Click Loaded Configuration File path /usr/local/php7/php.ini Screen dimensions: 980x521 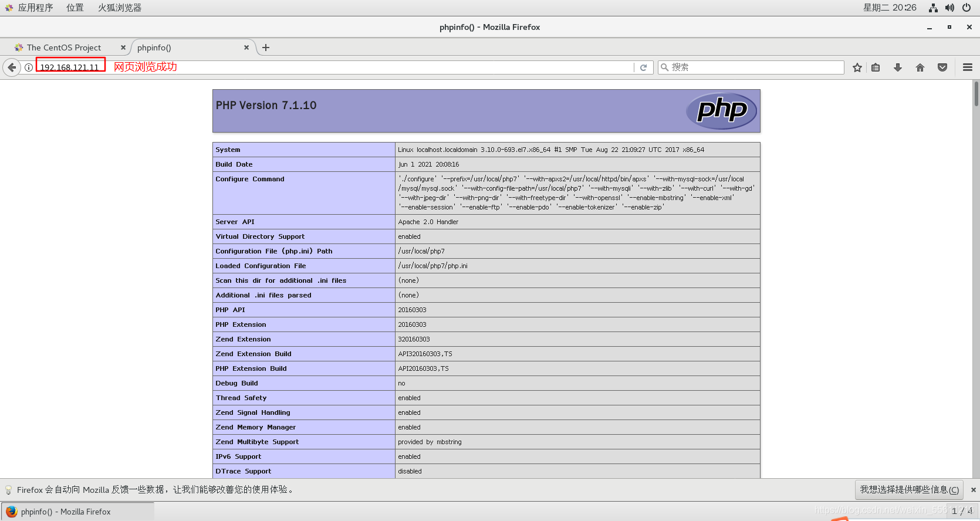[x=433, y=266]
